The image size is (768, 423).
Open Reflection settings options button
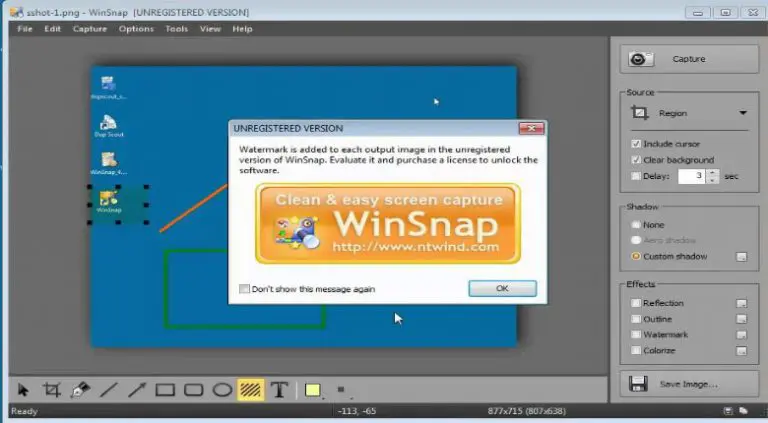[742, 304]
